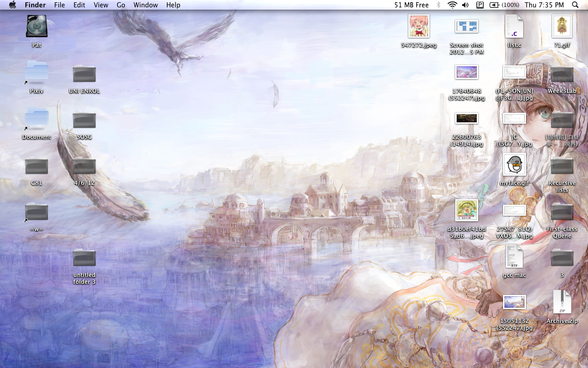Open the Window menu
The image size is (588, 368).
(x=146, y=5)
